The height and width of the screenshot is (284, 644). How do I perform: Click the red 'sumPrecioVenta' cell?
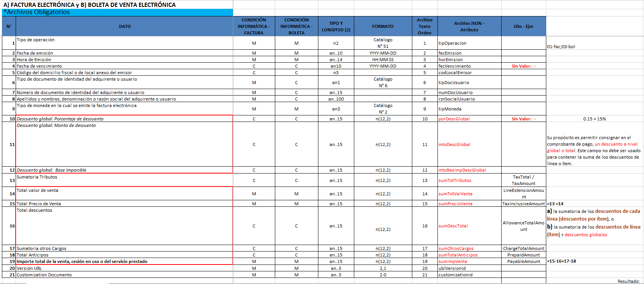pos(469,204)
